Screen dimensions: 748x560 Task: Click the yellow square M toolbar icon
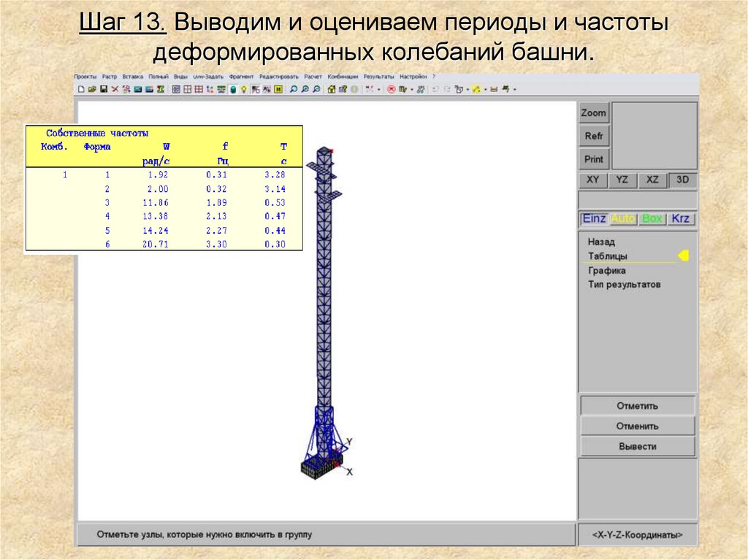[278, 89]
